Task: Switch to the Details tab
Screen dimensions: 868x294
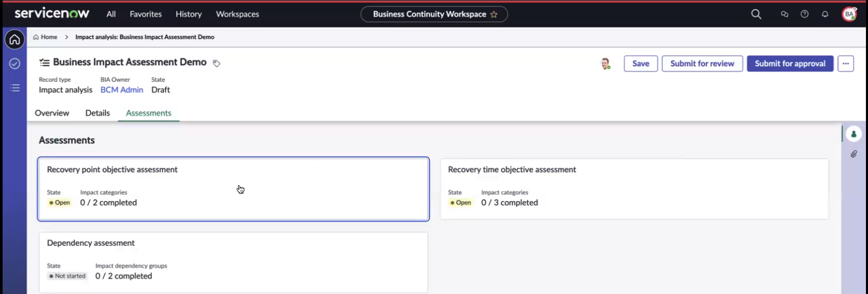Action: coord(97,113)
